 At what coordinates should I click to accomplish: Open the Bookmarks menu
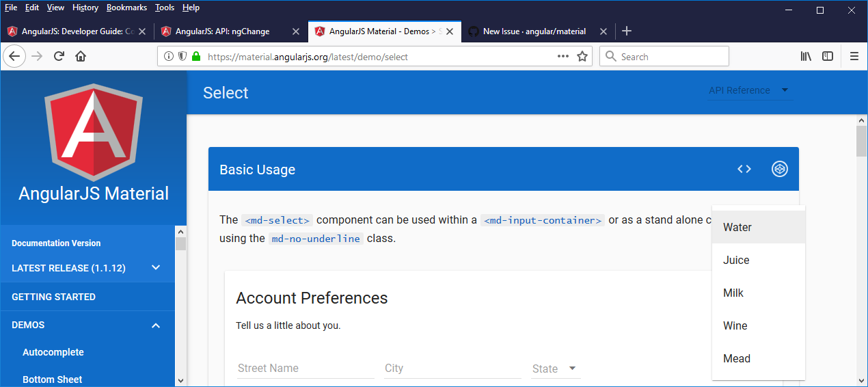click(128, 8)
